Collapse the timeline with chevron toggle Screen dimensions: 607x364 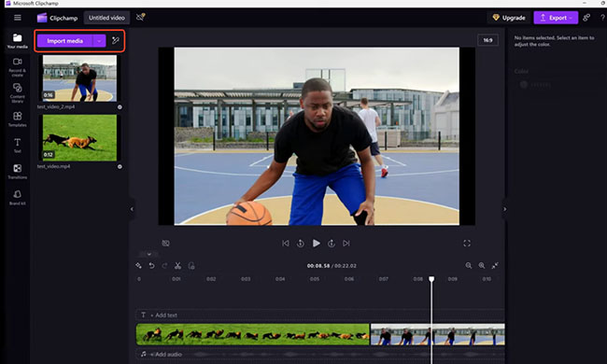(x=149, y=254)
